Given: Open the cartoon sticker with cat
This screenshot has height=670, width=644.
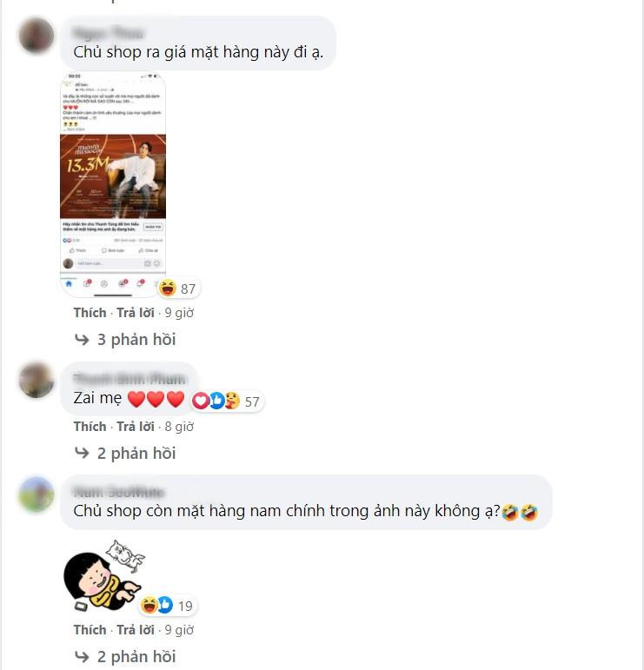Looking at the screenshot, I should (x=104, y=575).
